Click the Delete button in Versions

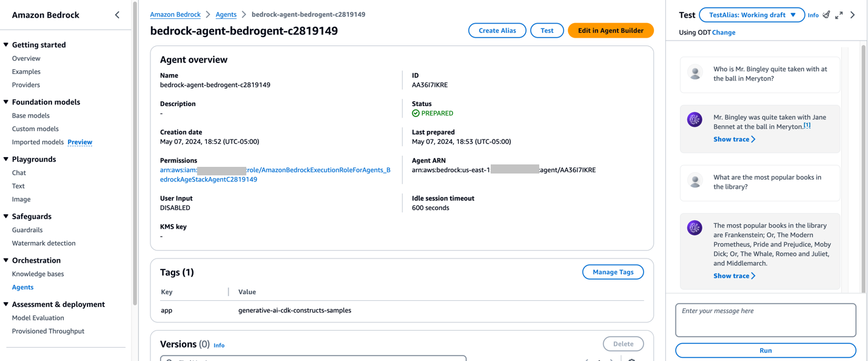[624, 344]
